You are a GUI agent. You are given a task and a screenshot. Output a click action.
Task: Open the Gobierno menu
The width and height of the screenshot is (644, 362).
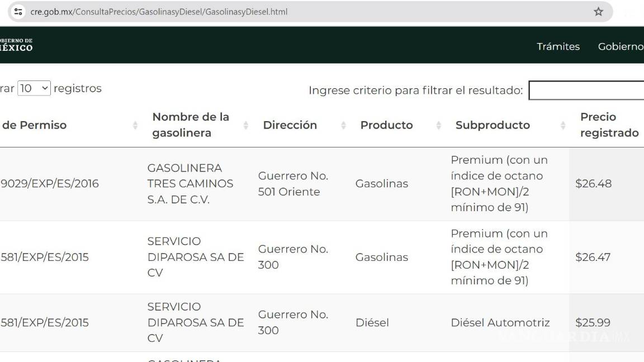(621, 46)
